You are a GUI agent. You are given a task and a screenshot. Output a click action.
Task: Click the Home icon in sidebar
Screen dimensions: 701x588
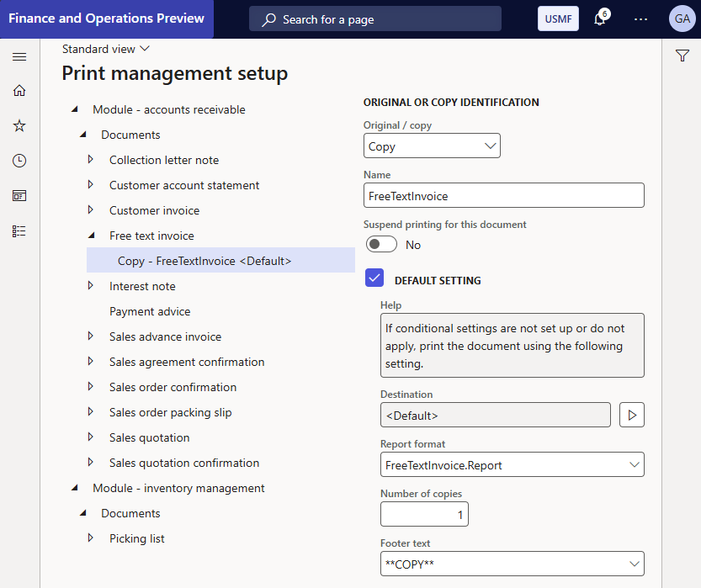click(x=19, y=91)
